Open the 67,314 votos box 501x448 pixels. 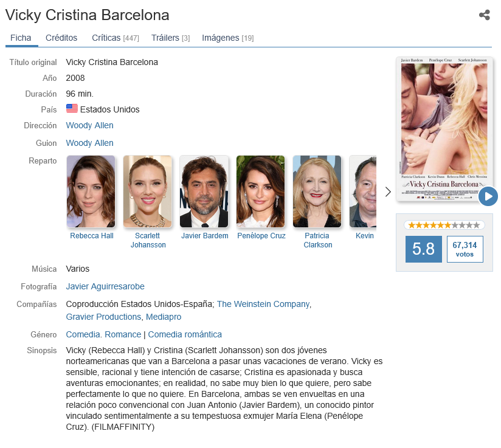pyautogui.click(x=465, y=249)
